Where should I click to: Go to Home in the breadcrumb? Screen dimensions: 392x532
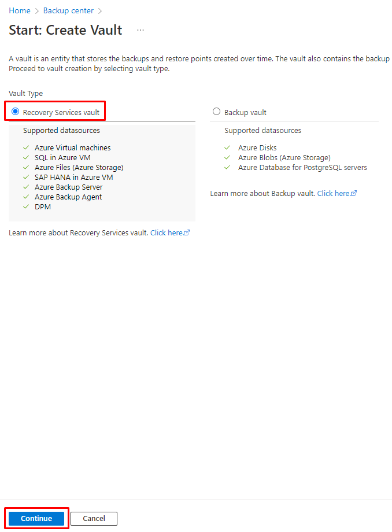click(x=19, y=11)
